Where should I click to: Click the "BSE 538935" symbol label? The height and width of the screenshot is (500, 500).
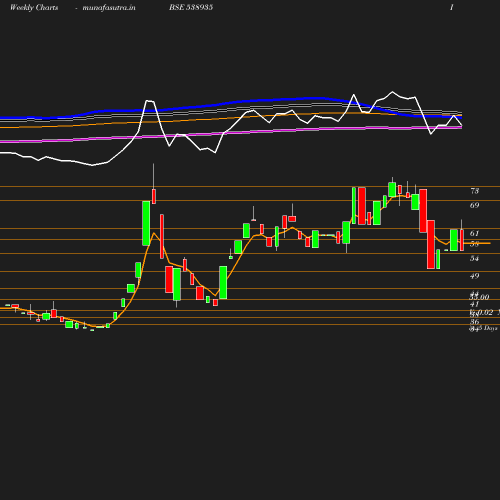[x=191, y=7]
